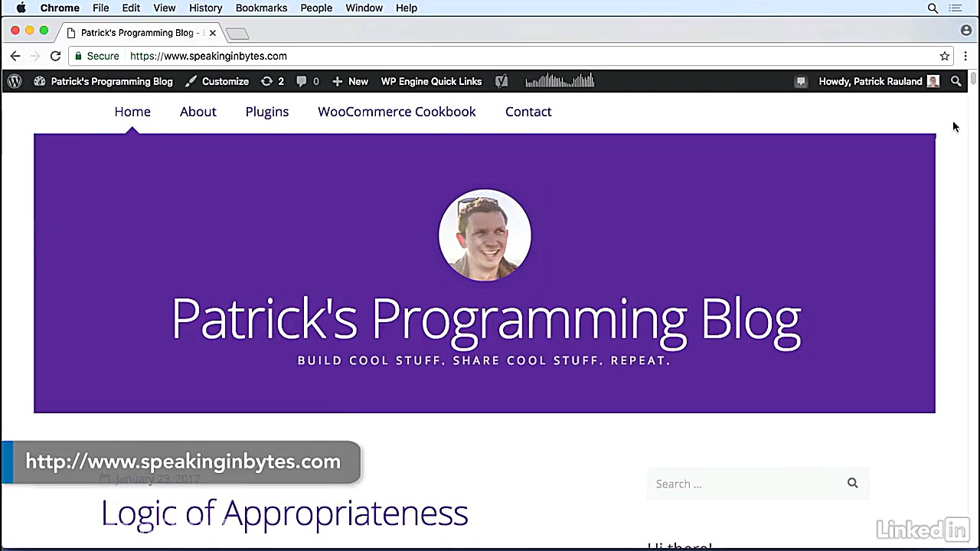980x551 pixels.
Task: Go forward with the browser forward arrow
Action: click(x=35, y=56)
